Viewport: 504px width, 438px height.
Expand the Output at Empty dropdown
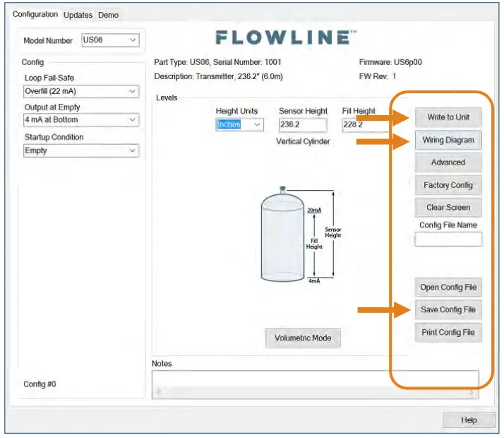pos(80,120)
